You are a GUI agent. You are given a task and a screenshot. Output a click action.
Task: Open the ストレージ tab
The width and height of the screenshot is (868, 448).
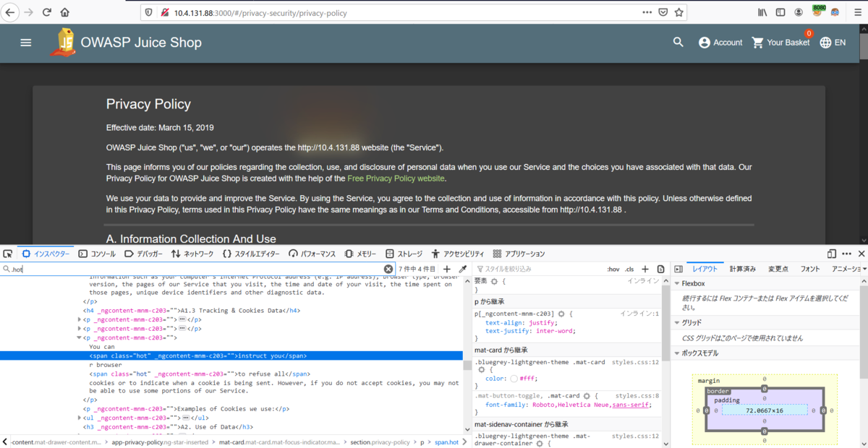[404, 254]
